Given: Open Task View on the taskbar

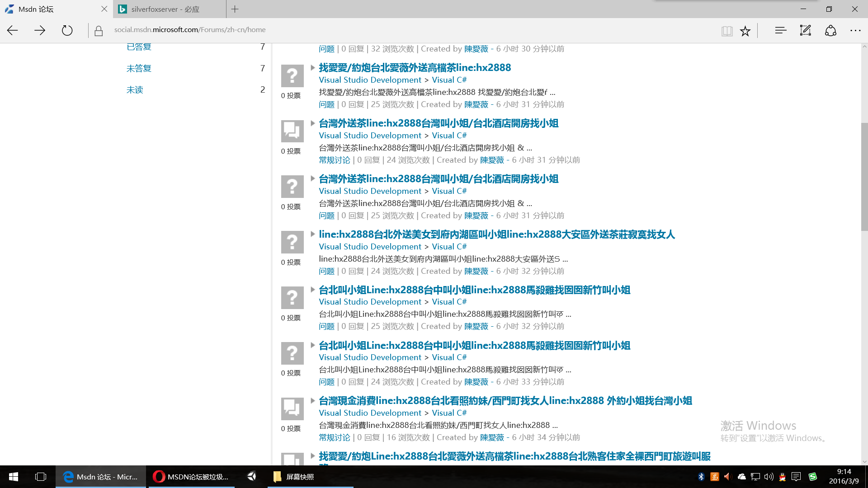Looking at the screenshot, I should (x=41, y=477).
